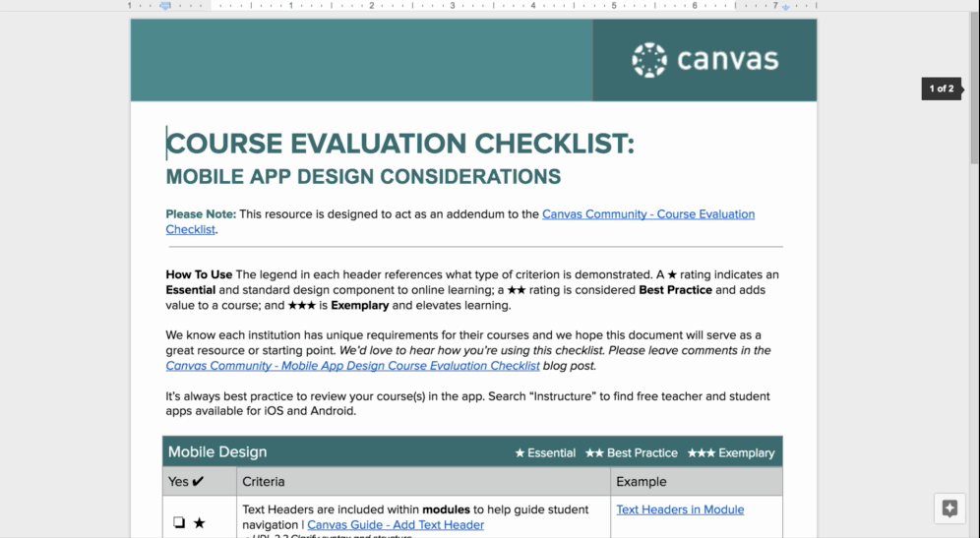Viewport: 980px width, 538px height.
Task: Click the star before Essential in legend
Action: coord(520,453)
